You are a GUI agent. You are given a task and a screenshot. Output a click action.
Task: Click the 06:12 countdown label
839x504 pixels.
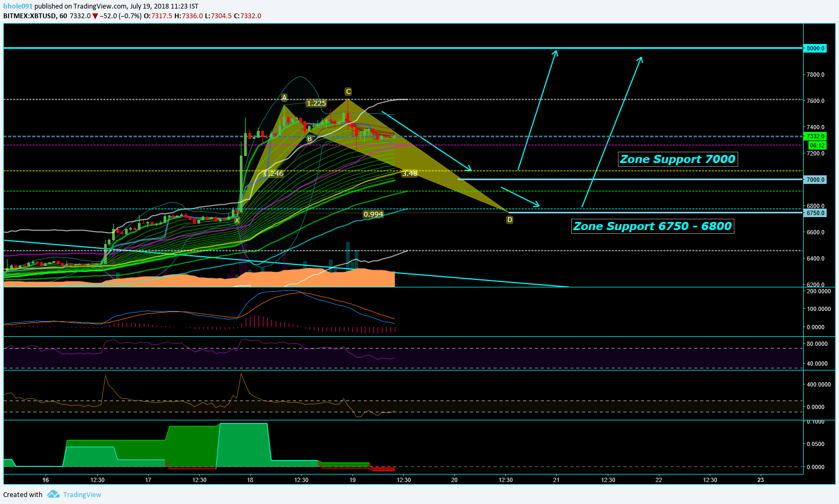818,145
